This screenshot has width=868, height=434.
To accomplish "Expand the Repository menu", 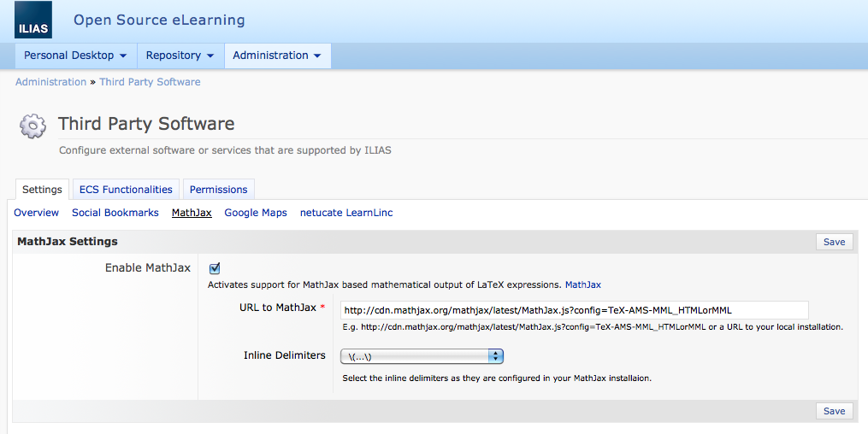I will tap(180, 56).
